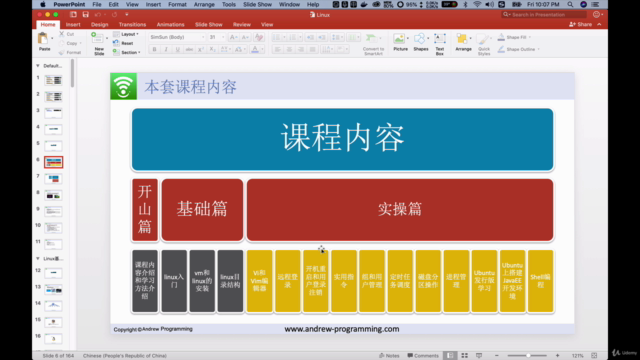Screen dimensions: 640x360
Task: Click the subscript icon
Action: pyautogui.click(x=212, y=49)
